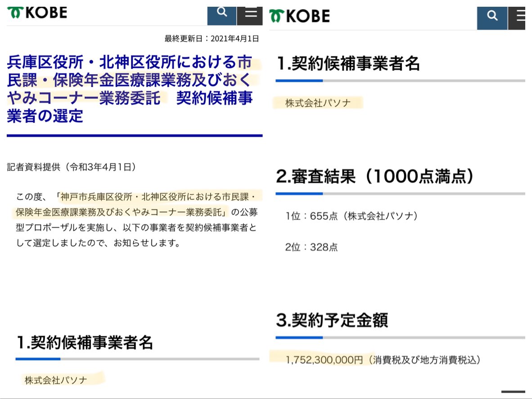
Task: Select 株式会社パソナ under right heading 1
Action: point(318,103)
